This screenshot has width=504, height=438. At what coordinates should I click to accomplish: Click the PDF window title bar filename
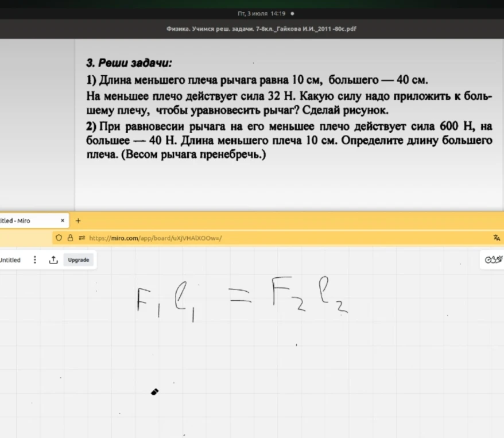click(x=261, y=29)
